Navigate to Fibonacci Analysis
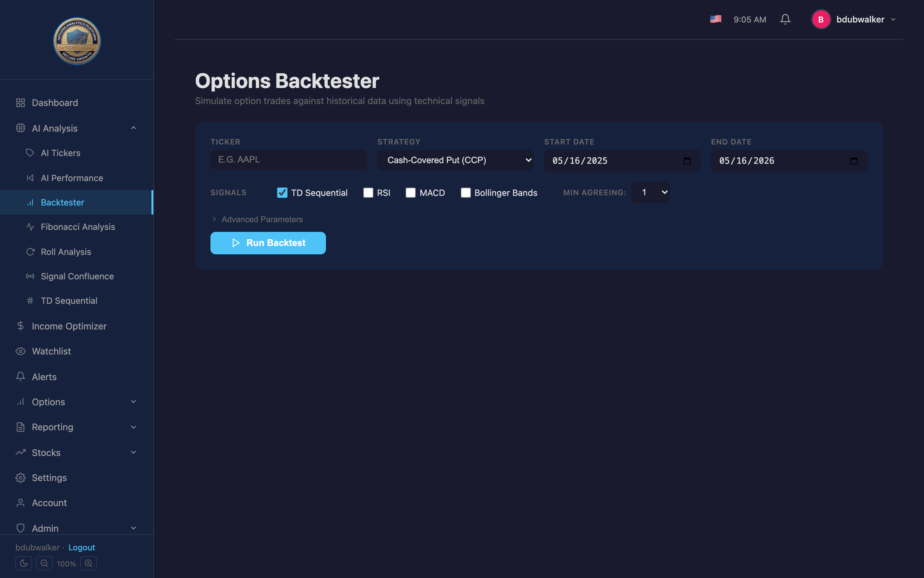The width and height of the screenshot is (924, 578). [76, 227]
